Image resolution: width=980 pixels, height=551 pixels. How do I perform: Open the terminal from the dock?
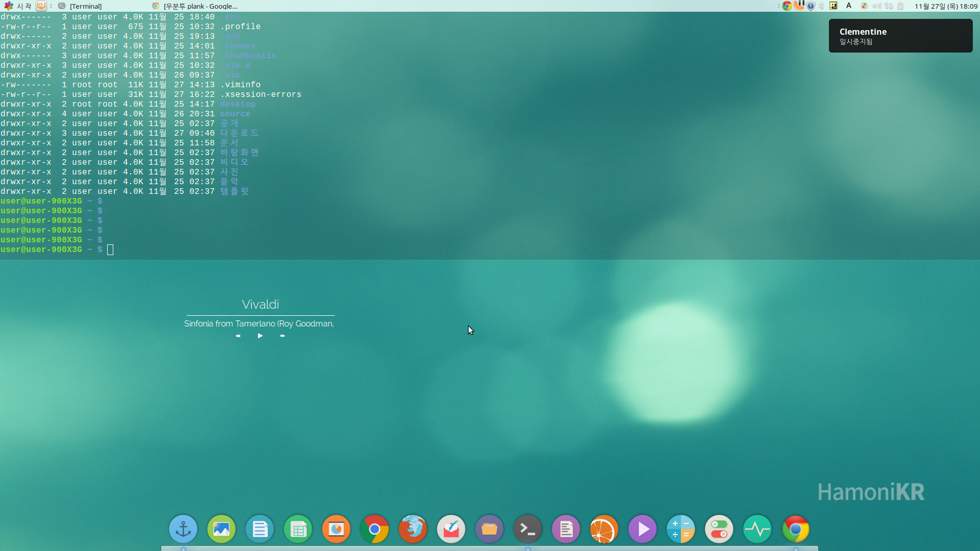(x=527, y=529)
